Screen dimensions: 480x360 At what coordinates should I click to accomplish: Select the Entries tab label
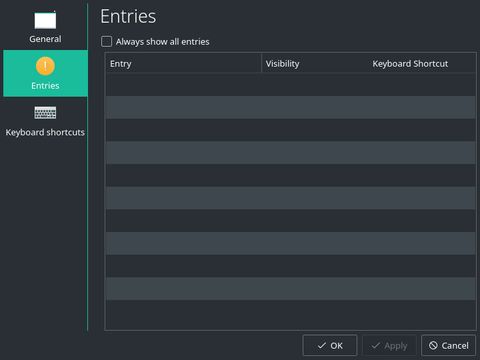45,86
